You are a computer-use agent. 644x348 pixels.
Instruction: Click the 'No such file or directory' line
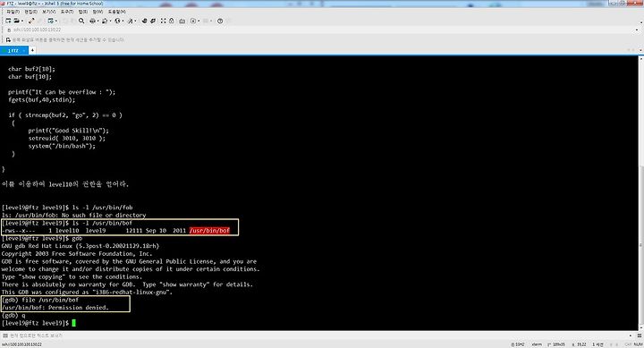[x=74, y=215]
